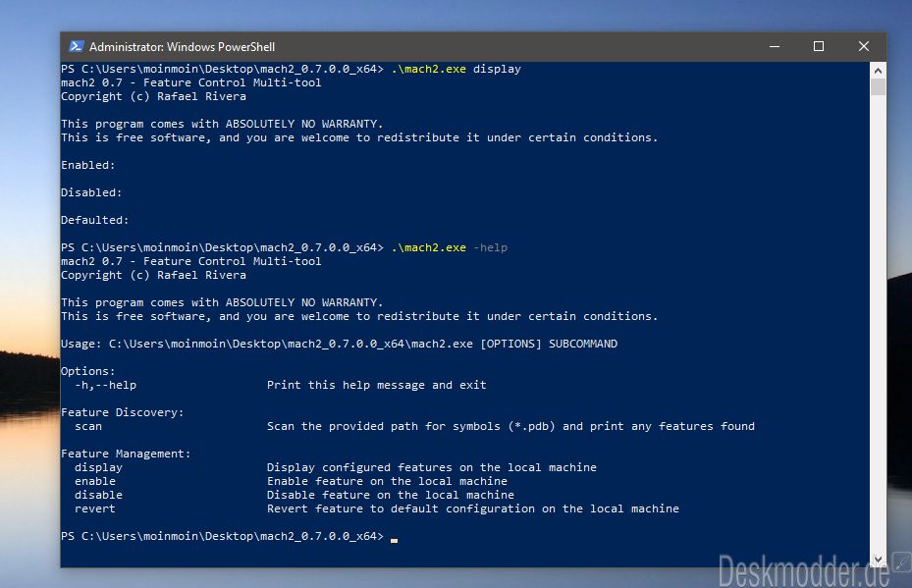Click the 'Feature Management:' heading
The image size is (912, 588).
[126, 454]
